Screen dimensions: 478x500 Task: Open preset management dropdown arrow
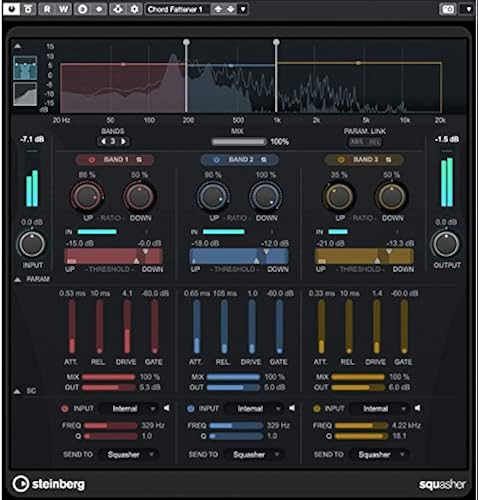[x=243, y=9]
